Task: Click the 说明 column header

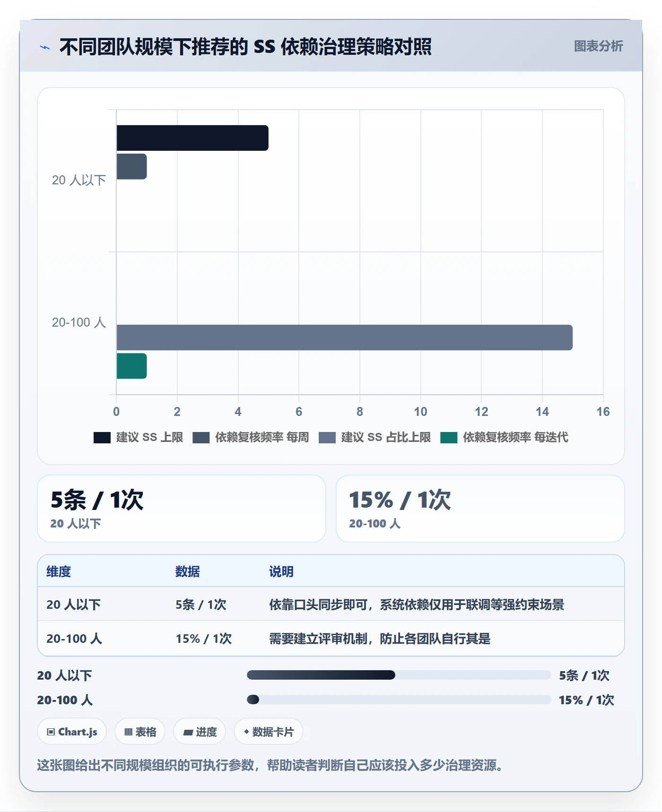Action: point(281,571)
